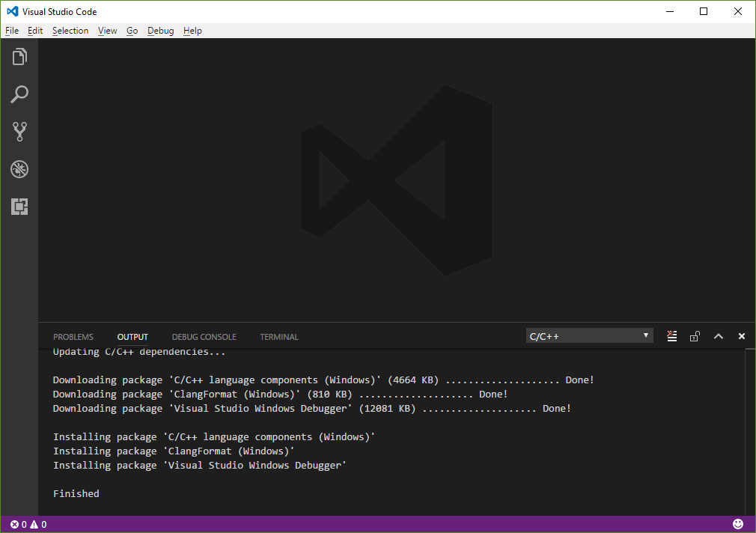Screen dimensions: 756x533
Task: Open the Source Control git view
Action: pyautogui.click(x=19, y=131)
